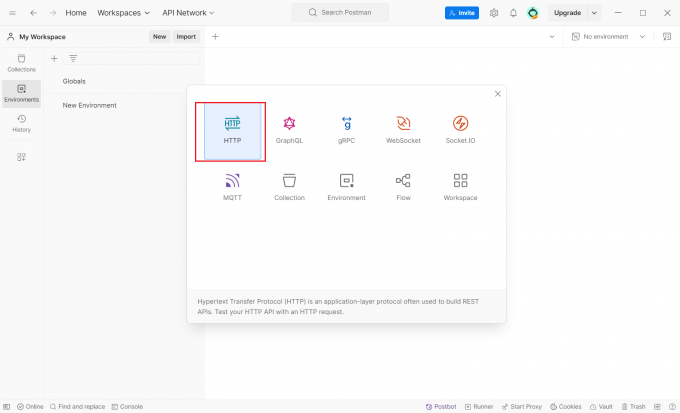Open the API Network menu
The height and width of the screenshot is (413, 680).
[188, 13]
